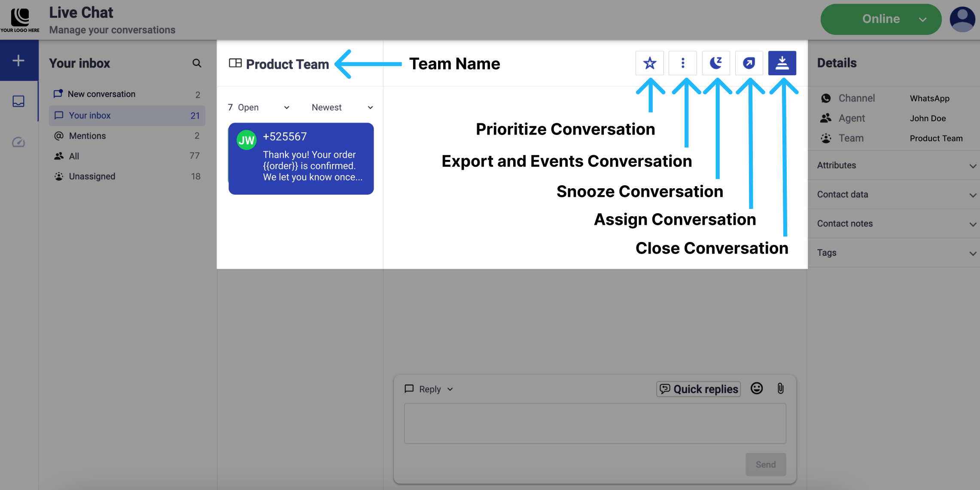Image resolution: width=980 pixels, height=490 pixels.
Task: Expand the Contact notes section
Action: point(895,224)
